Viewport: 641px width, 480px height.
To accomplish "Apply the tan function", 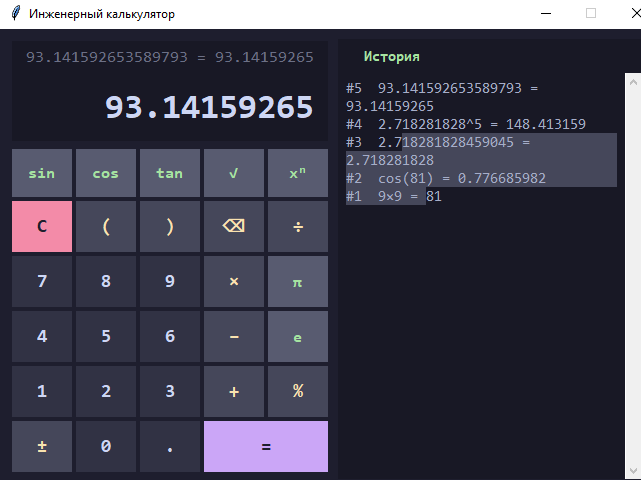I will 170,173.
